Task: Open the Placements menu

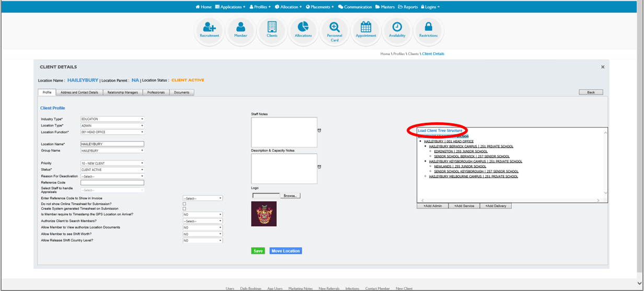Action: point(320,7)
